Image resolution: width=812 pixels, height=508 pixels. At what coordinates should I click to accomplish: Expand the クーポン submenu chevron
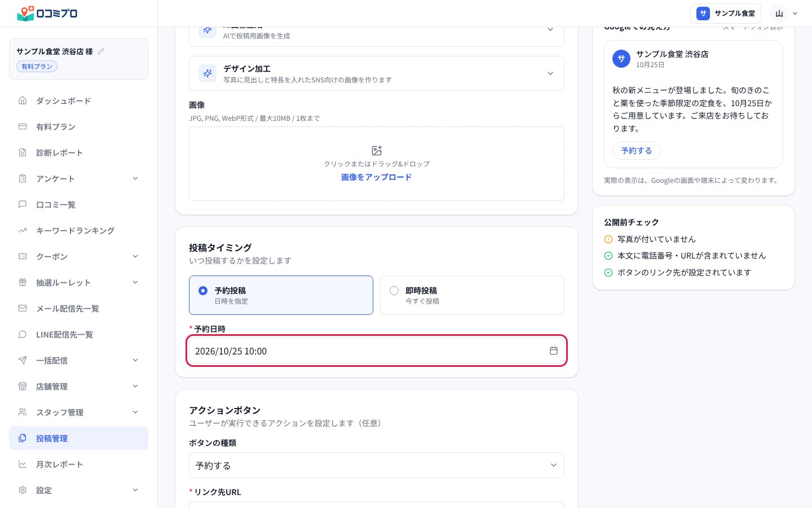point(135,256)
